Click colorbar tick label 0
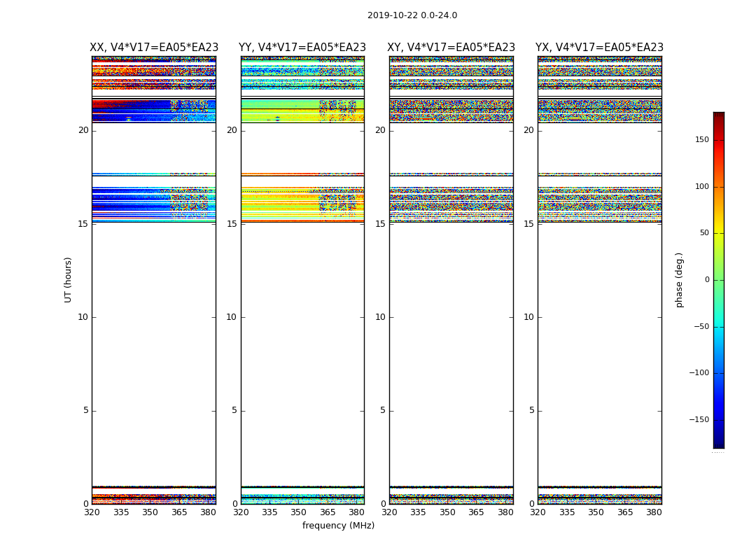 pos(706,280)
